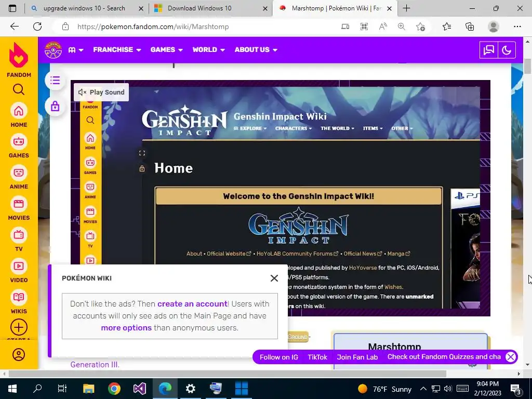Open the Fandom logo home link
Screen dimensions: 532x399
click(x=19, y=60)
